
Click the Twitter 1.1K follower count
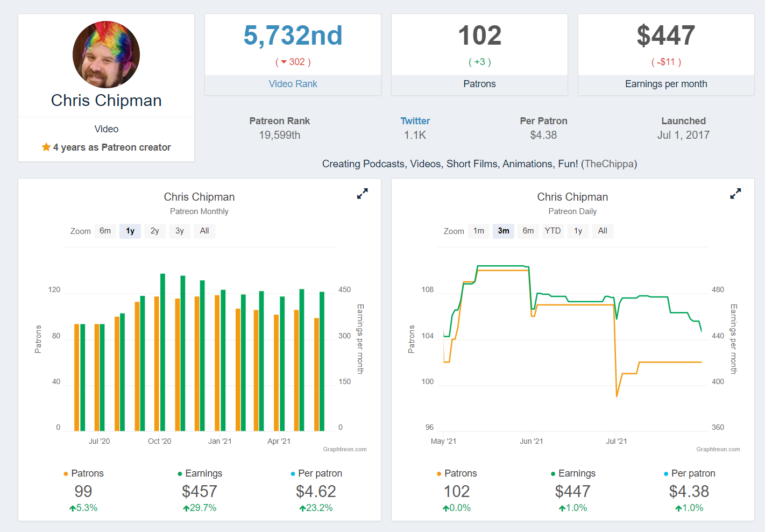click(415, 135)
